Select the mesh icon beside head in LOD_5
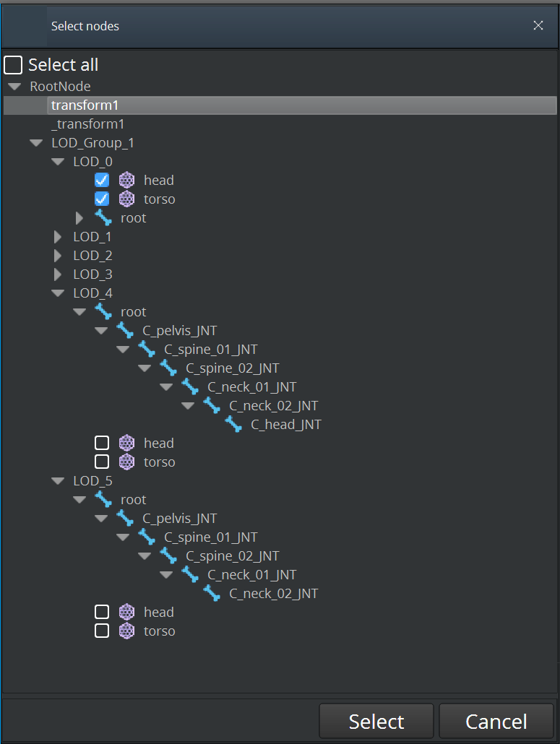This screenshot has width=560, height=744. [126, 612]
